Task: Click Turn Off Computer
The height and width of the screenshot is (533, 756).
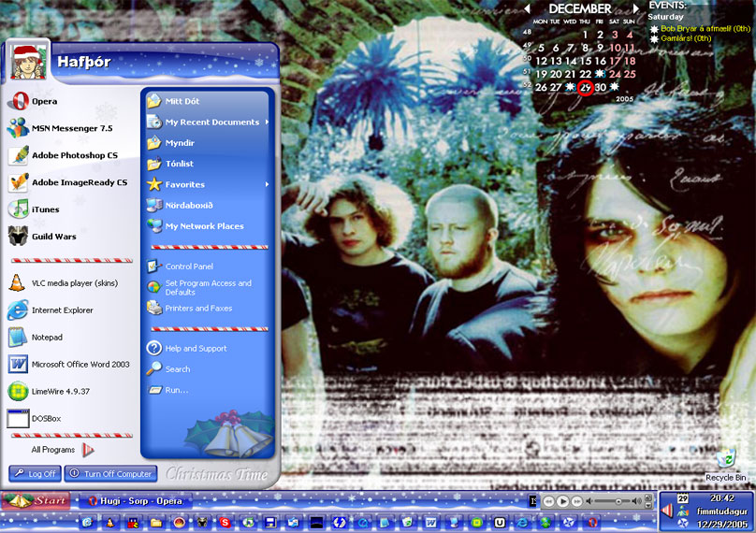Action: pyautogui.click(x=110, y=474)
